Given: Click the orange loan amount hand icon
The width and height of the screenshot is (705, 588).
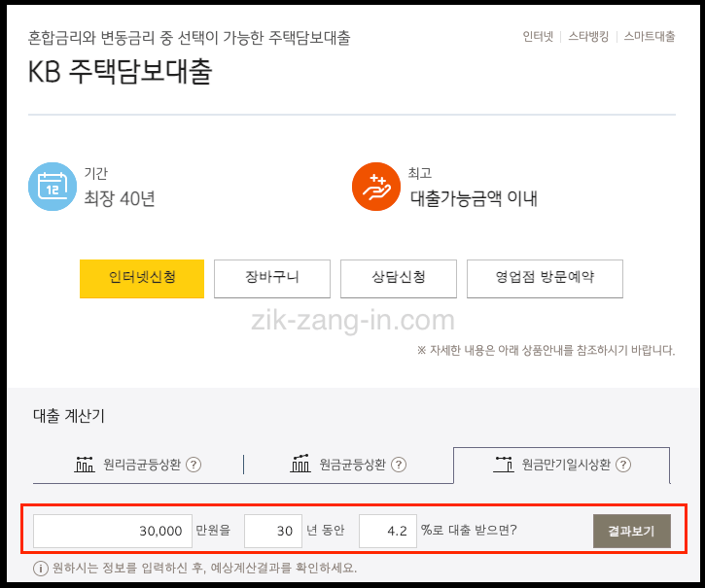Looking at the screenshot, I should tap(376, 187).
